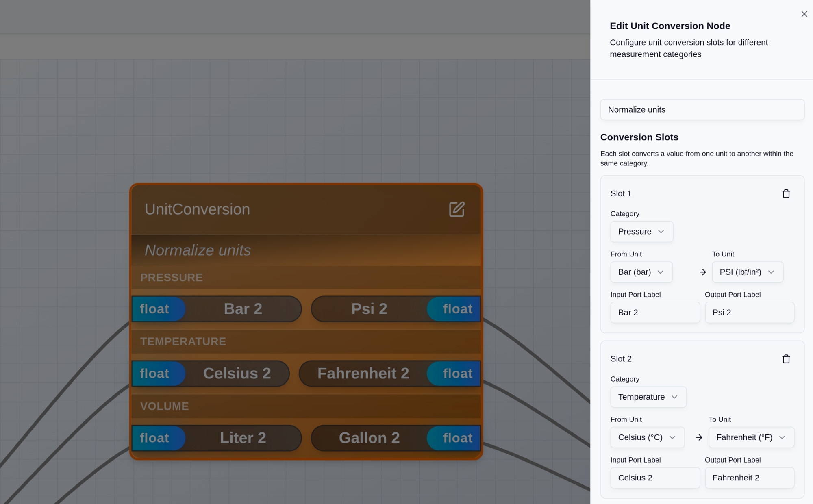Click the edit icon on UnitConversion node

(456, 209)
